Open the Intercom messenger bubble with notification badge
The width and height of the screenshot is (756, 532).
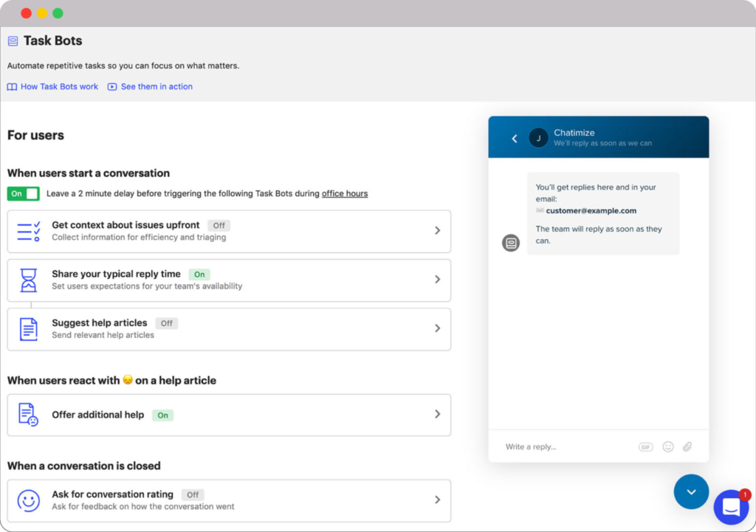[731, 507]
